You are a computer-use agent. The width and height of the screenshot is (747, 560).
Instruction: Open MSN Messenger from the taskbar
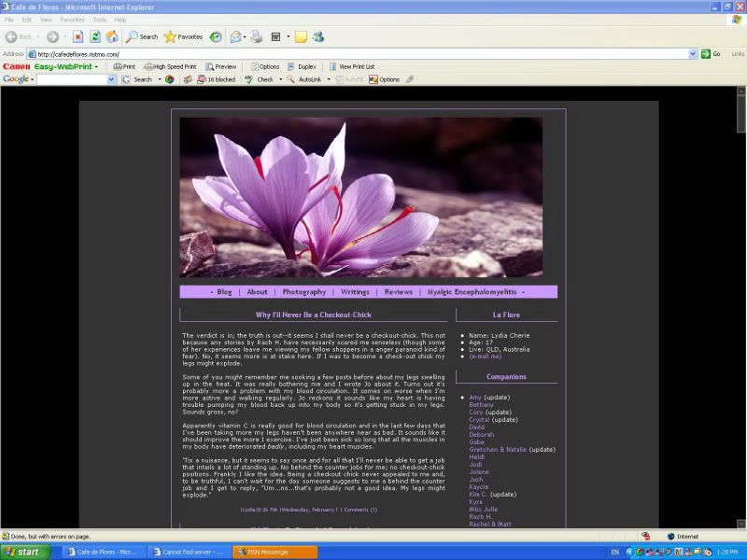point(275,553)
